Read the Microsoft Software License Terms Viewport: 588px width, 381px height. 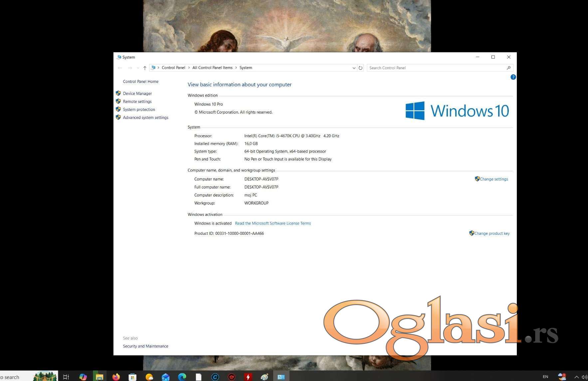pyautogui.click(x=273, y=223)
